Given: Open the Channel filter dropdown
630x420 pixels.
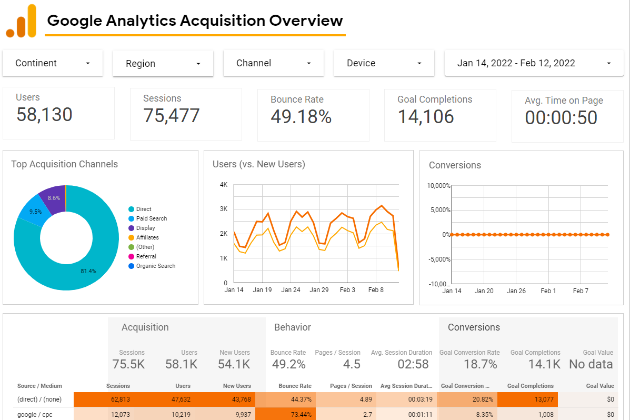Looking at the screenshot, I should click(x=274, y=63).
